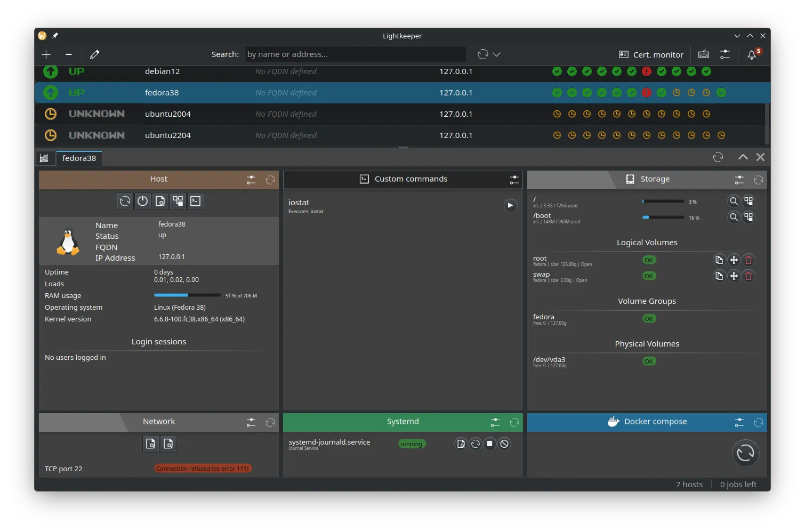Image resolution: width=805 pixels, height=532 pixels.
Task: Collapse the host details pane with chevron
Action: click(743, 157)
